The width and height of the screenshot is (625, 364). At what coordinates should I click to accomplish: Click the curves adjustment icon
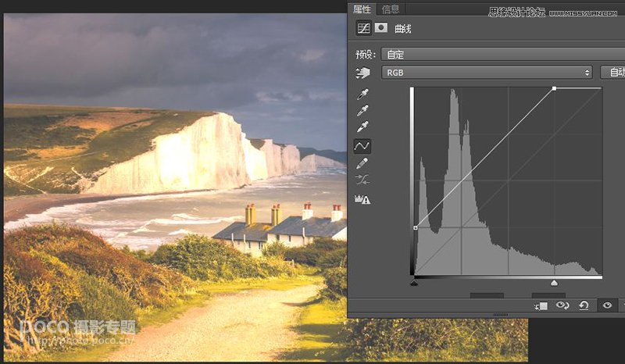[363, 28]
